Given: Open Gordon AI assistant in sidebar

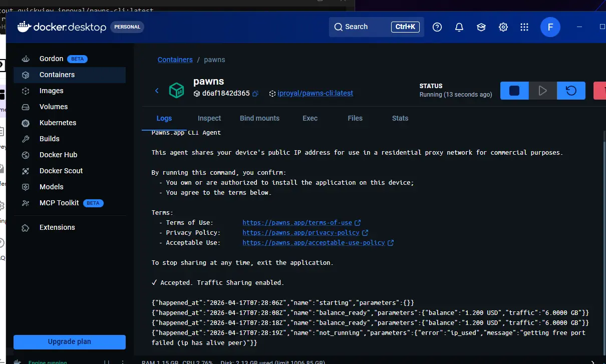Looking at the screenshot, I should pyautogui.click(x=51, y=59).
